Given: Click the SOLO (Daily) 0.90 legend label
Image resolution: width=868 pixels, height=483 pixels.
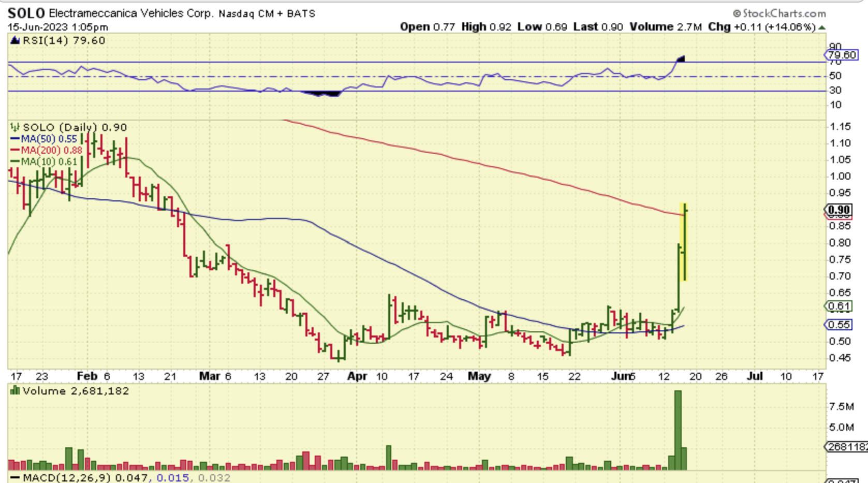Looking at the screenshot, I should (x=75, y=127).
